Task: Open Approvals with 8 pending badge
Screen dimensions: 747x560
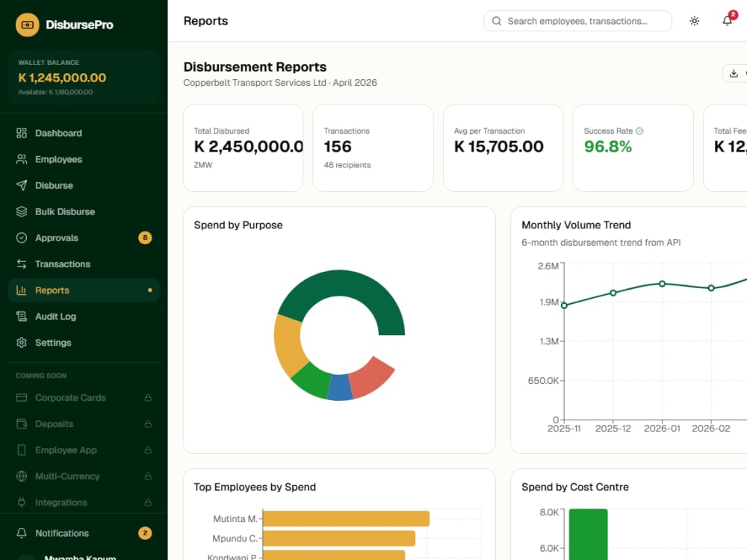Action: (84, 237)
